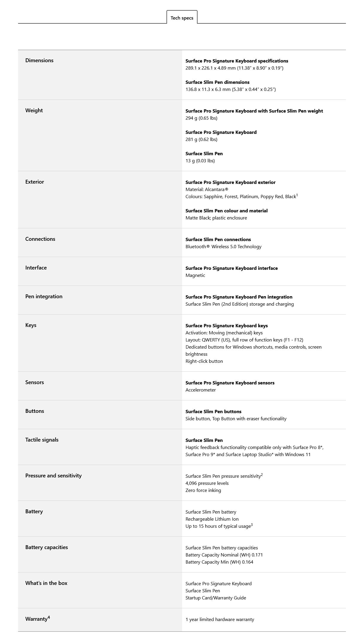Click the Connections row heading
364x640 pixels.
pos(40,239)
